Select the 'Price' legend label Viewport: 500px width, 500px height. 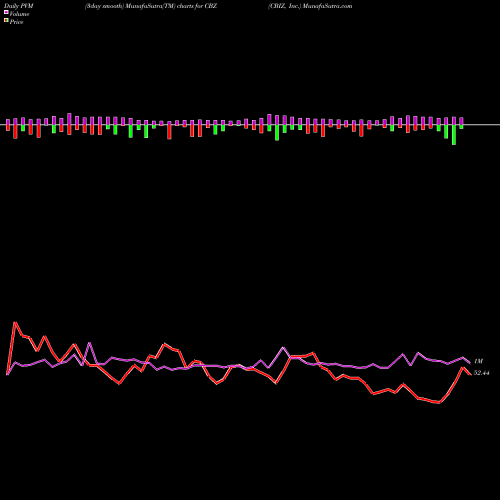[x=16, y=22]
